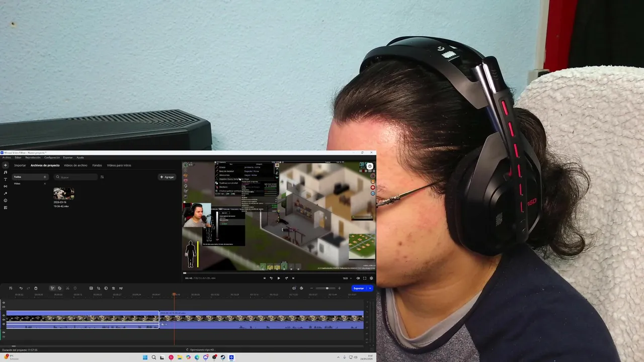Click the player seek progress bar

pos(279,273)
